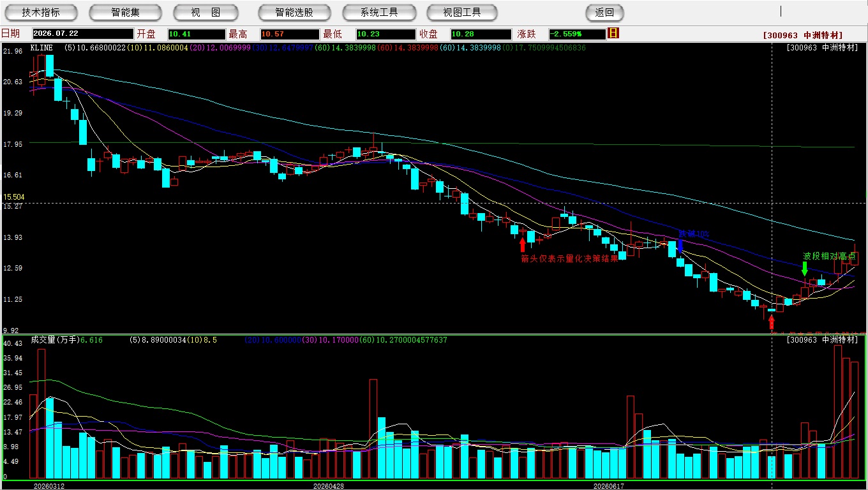Click the 15.504 crosshair price label
The width and height of the screenshot is (868, 490).
click(x=13, y=197)
